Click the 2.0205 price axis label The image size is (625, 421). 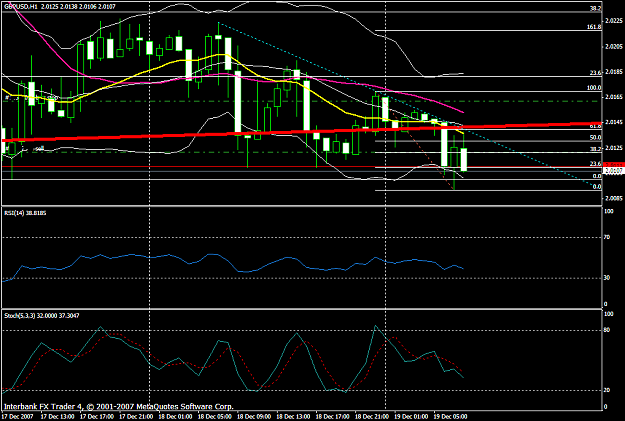coord(614,46)
